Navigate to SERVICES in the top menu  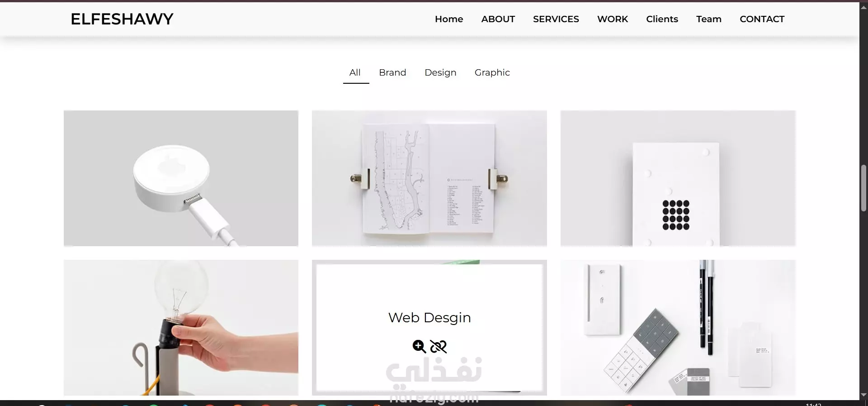(x=556, y=19)
